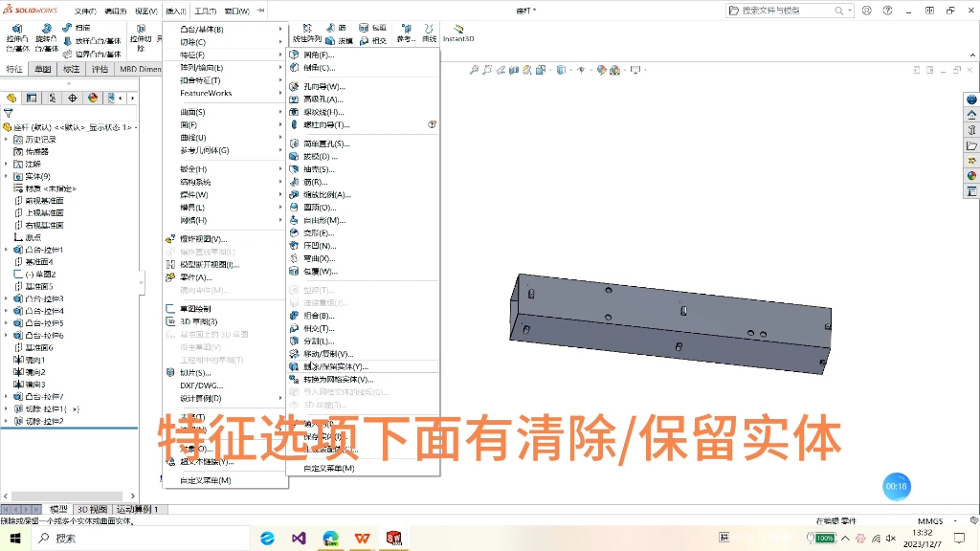Screen dimensions: 980x551
Task: Toggle the filter funnel in the FeatureManager
Action: pyautogui.click(x=8, y=112)
